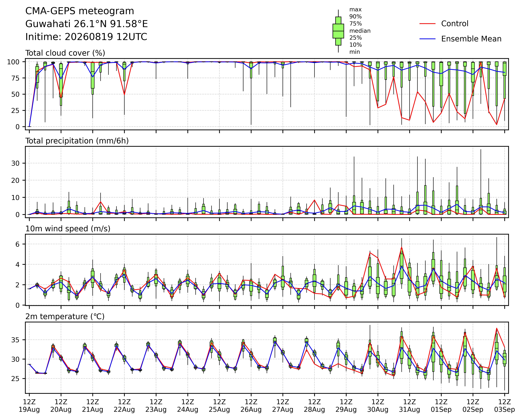Click the '25%' legend label
This screenshot has width=522, height=420.
tap(355, 38)
